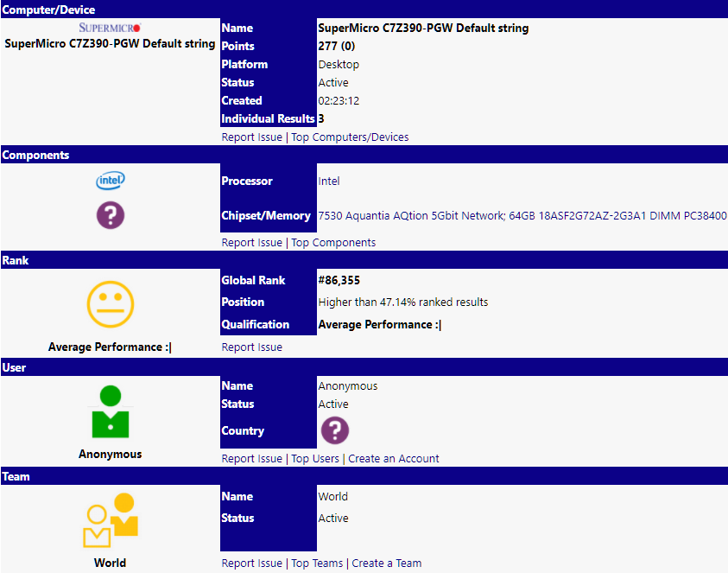Click the Intel processor logo
728x573 pixels.
tap(111, 181)
